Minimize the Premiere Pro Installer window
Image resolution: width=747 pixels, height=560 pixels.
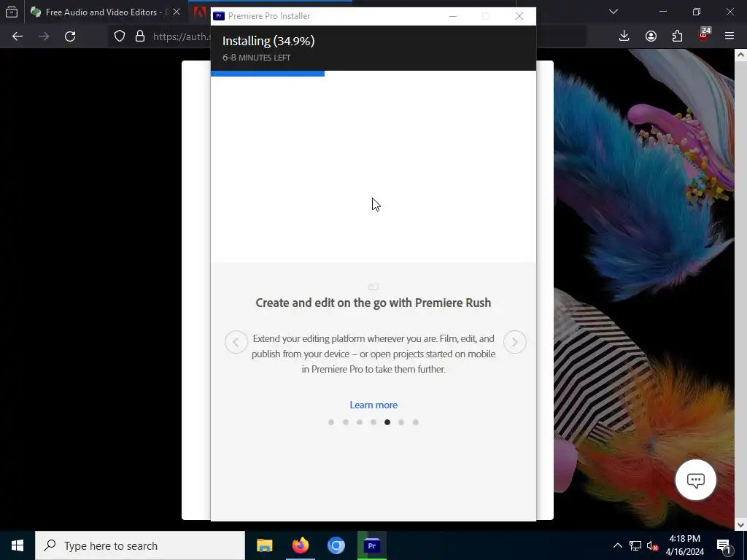453,16
